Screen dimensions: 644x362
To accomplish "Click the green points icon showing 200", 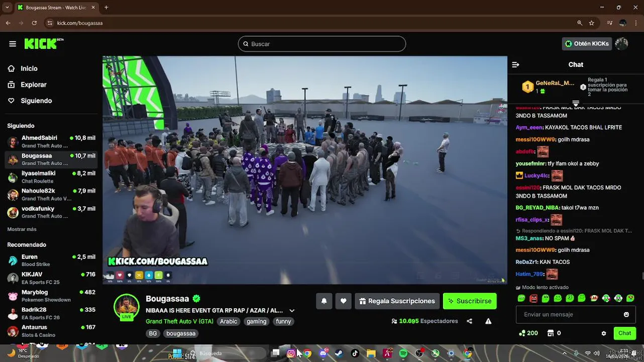I will (x=522, y=333).
